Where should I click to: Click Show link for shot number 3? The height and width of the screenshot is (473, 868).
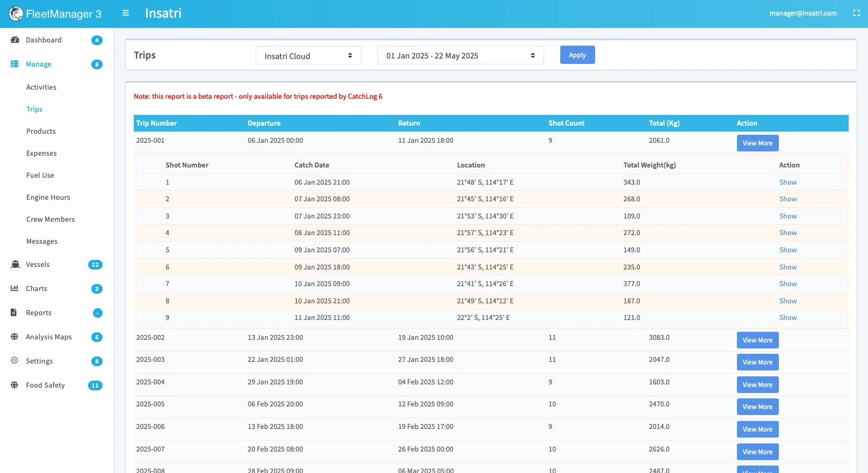pos(787,216)
